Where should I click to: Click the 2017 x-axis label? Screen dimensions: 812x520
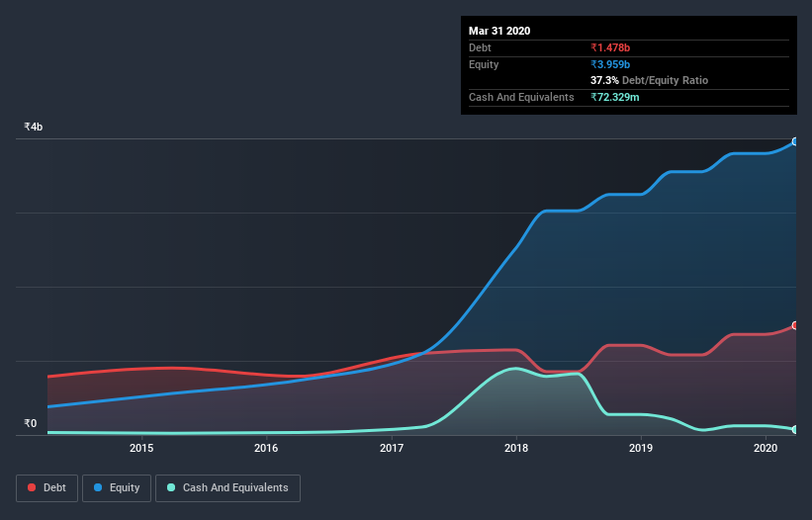(392, 448)
